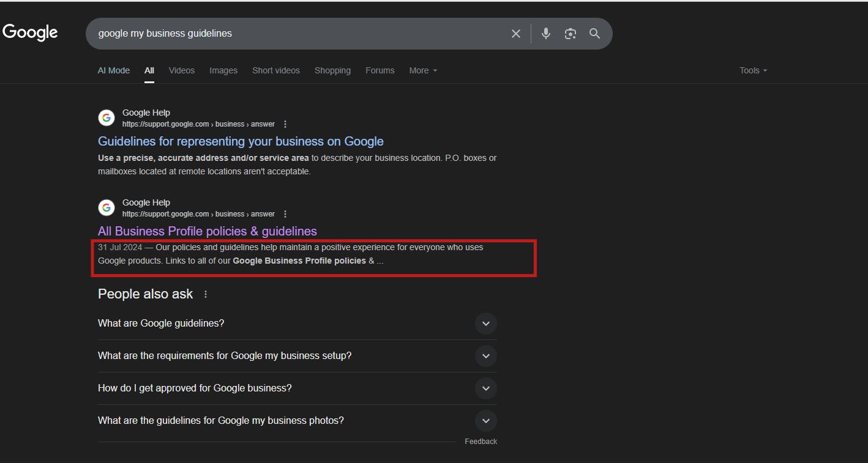Start voice search with microphone icon
The image size is (868, 463).
pos(545,34)
